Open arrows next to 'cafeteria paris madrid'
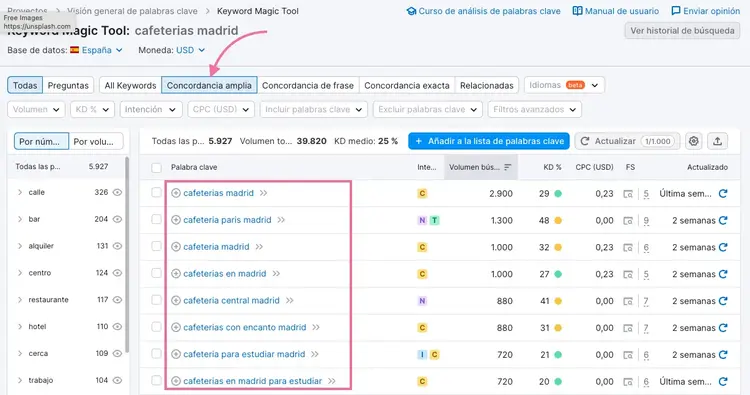The height and width of the screenshot is (395, 750). tap(281, 220)
